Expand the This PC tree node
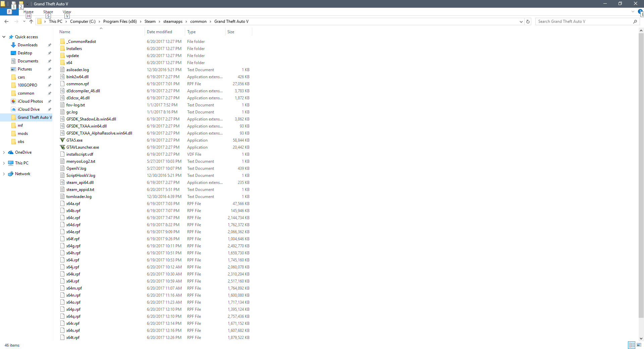The image size is (644, 349). 4,163
